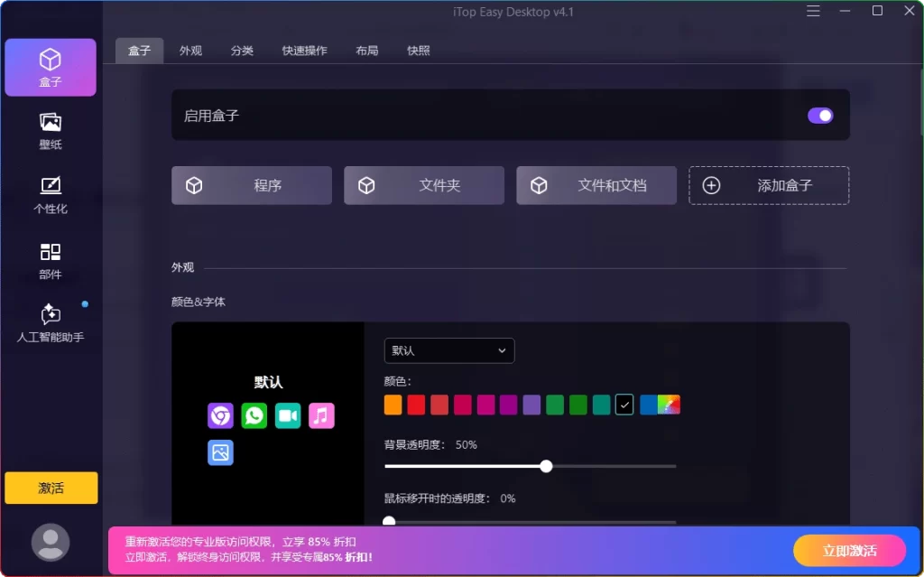924x577 pixels.
Task: Click the WhatsApp icon in the box preview
Action: (x=254, y=416)
